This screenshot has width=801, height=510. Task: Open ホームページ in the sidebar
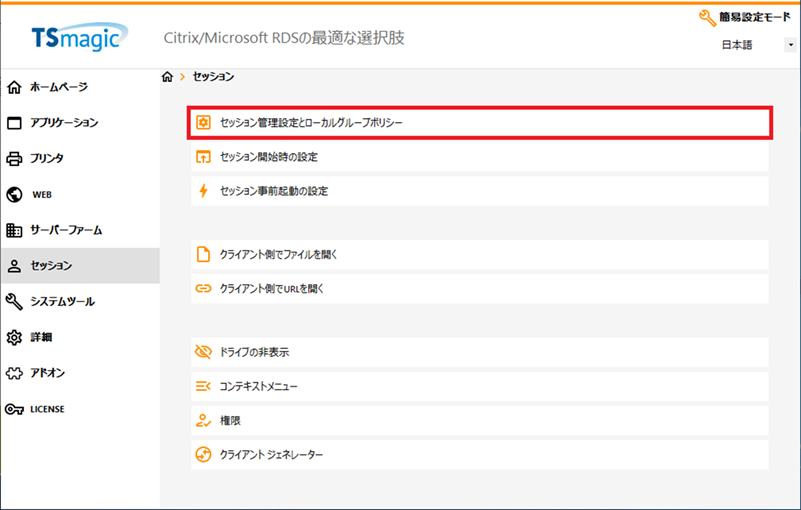pos(60,87)
